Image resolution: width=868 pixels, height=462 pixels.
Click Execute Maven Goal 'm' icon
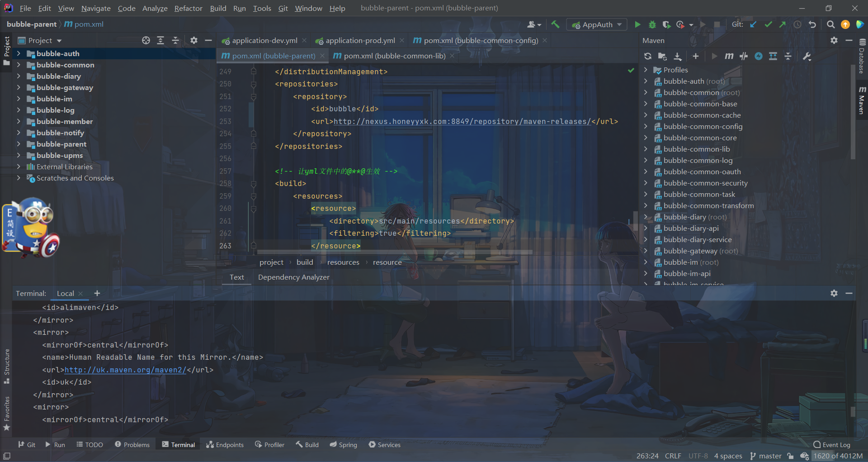pyautogui.click(x=729, y=56)
